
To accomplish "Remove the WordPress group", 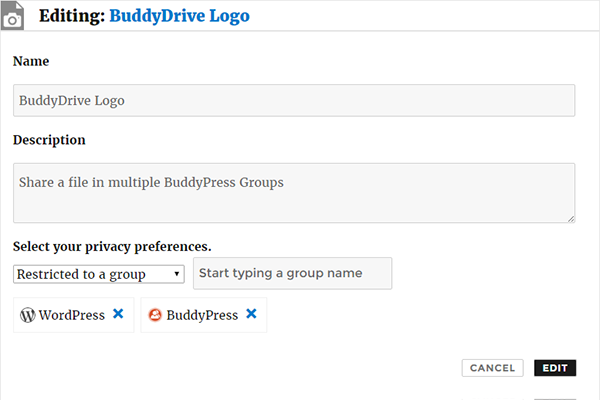I will [x=118, y=314].
